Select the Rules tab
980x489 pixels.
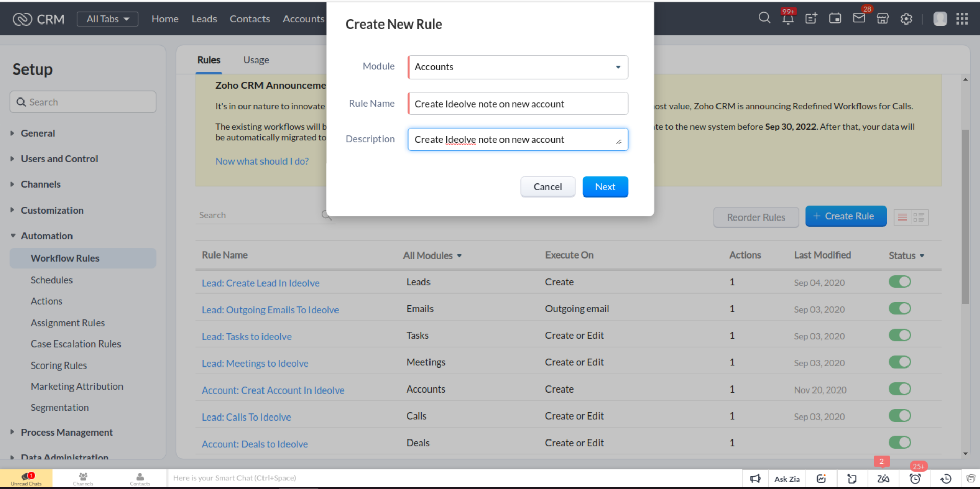[208, 60]
